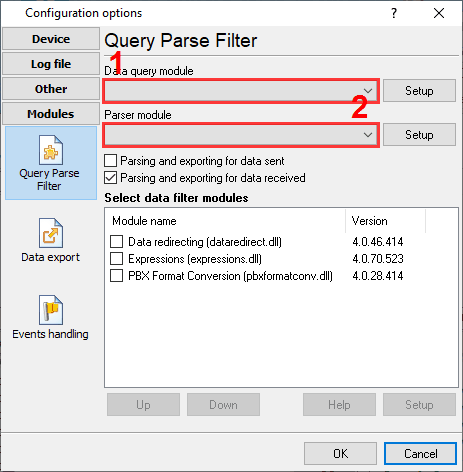The image size is (463, 472).
Task: Select the Modules tab
Action: [x=51, y=114]
